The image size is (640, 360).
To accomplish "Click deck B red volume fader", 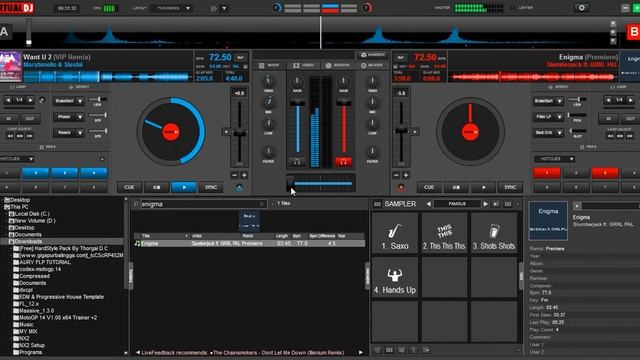I will point(343,102).
